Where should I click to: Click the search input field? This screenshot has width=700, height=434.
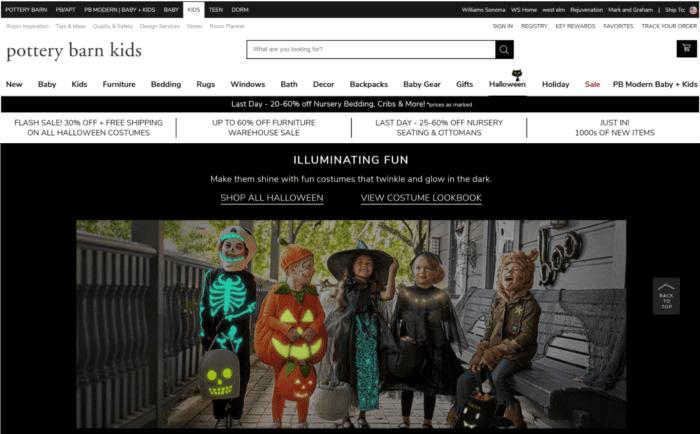[371, 50]
